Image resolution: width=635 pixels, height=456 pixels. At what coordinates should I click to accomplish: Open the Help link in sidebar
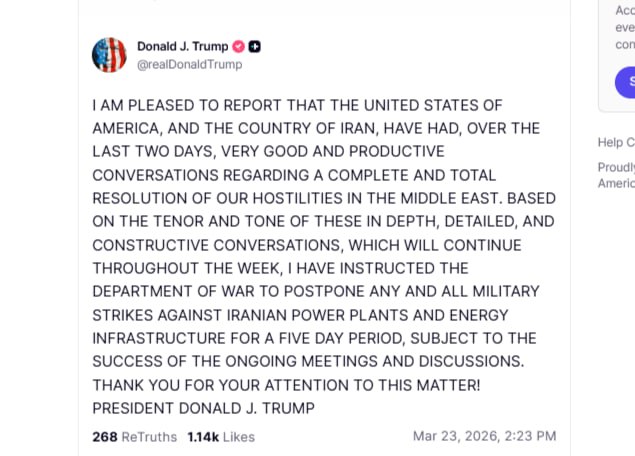click(615, 142)
